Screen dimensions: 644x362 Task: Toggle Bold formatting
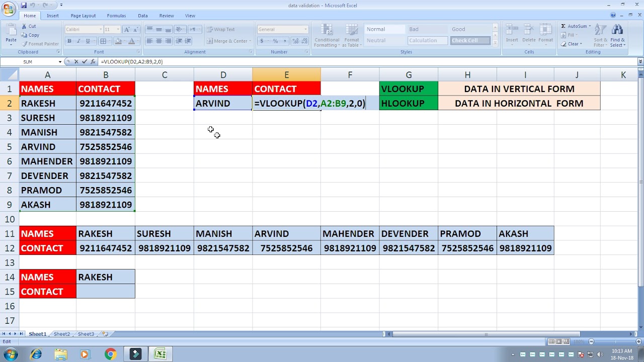(x=69, y=41)
